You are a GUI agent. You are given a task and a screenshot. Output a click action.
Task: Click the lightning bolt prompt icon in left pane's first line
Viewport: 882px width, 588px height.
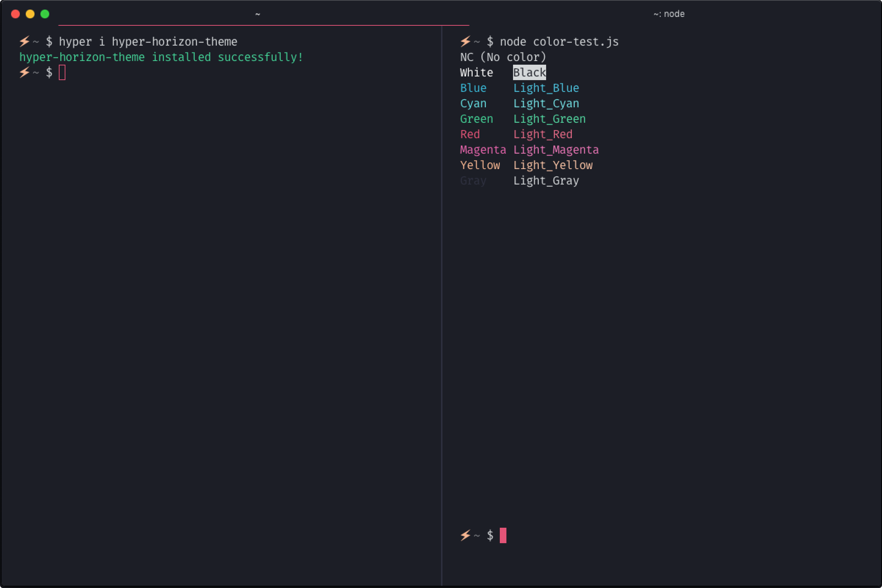[24, 41]
